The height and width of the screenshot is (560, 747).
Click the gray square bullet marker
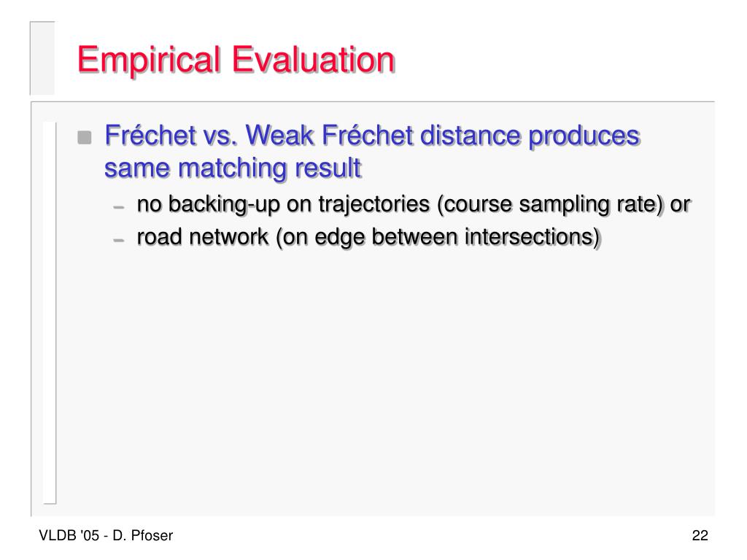(85, 138)
